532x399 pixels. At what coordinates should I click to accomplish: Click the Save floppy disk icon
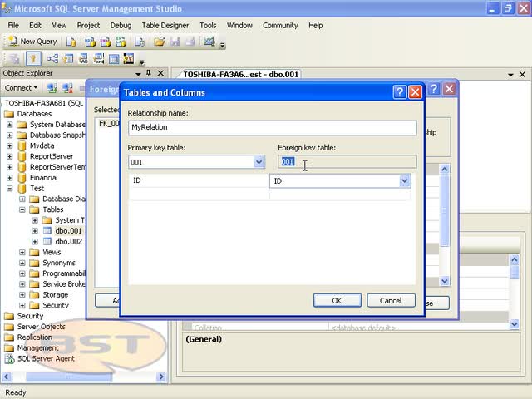(175, 42)
